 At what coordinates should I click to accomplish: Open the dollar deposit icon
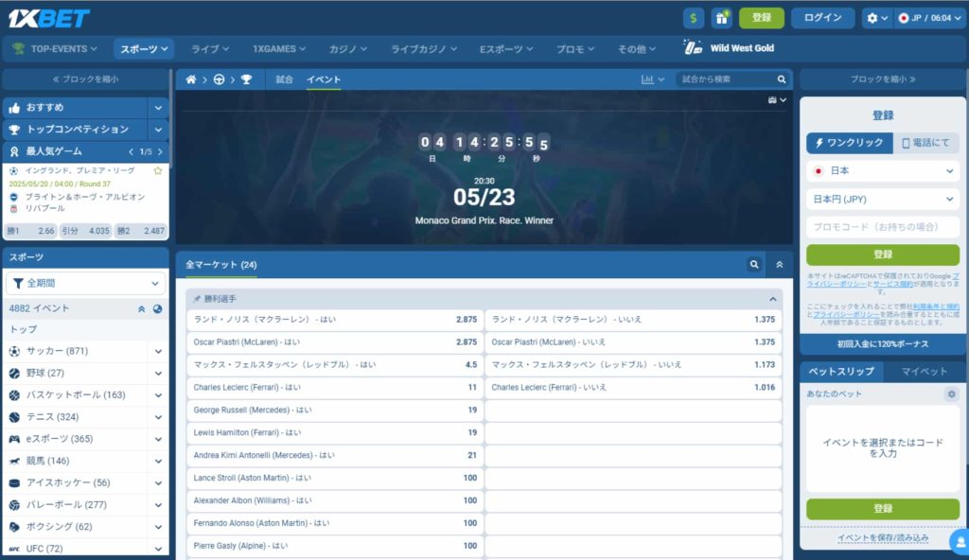(x=694, y=18)
